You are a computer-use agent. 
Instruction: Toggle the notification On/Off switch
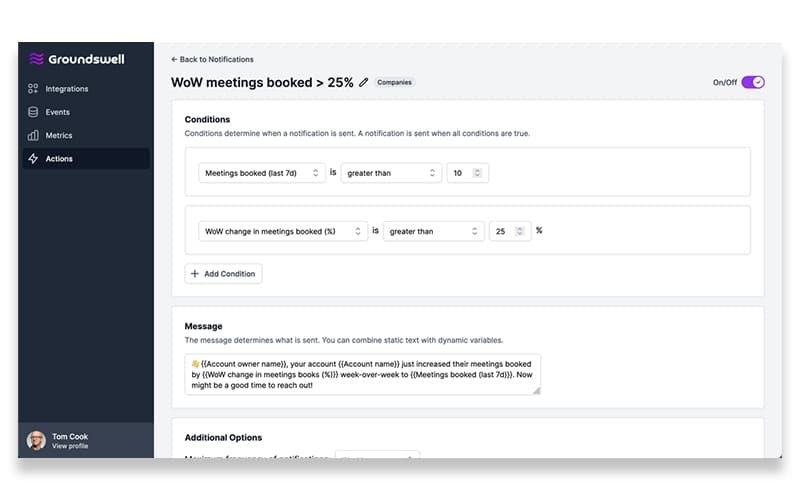(x=753, y=82)
